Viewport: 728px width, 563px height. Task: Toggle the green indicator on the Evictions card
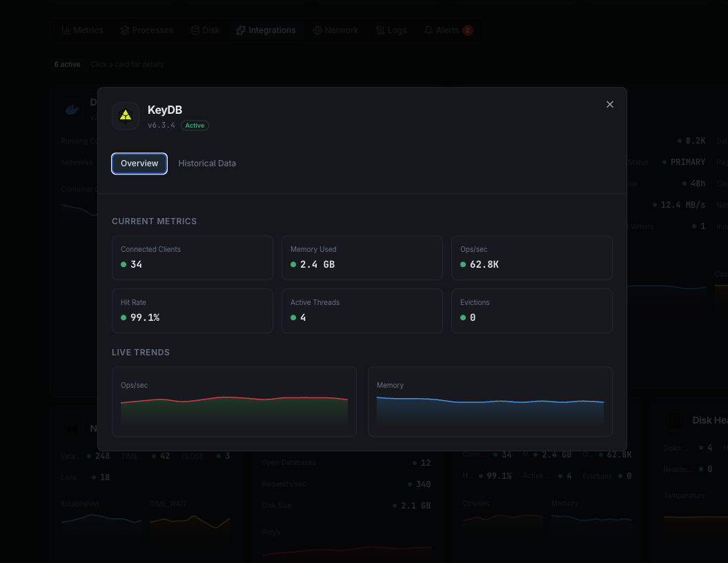[x=462, y=317]
